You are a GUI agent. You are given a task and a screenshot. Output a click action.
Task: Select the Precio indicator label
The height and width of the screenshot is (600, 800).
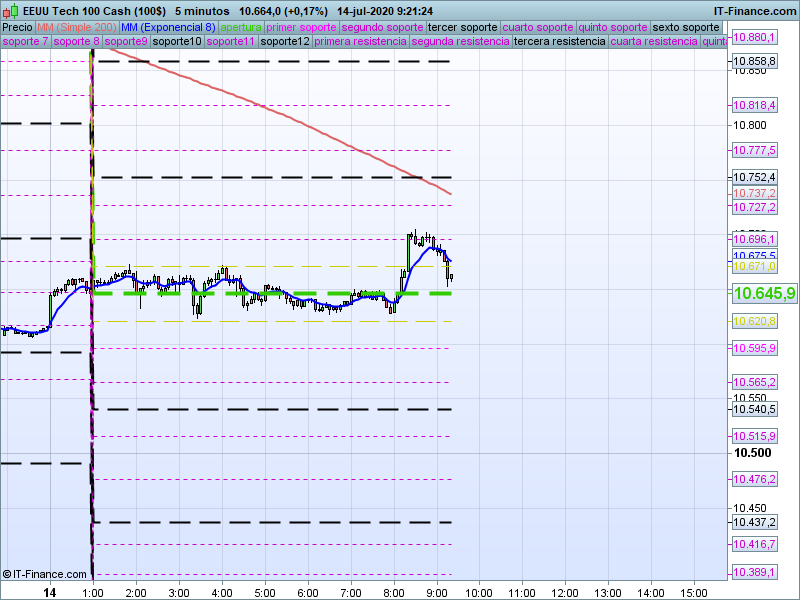coord(17,27)
